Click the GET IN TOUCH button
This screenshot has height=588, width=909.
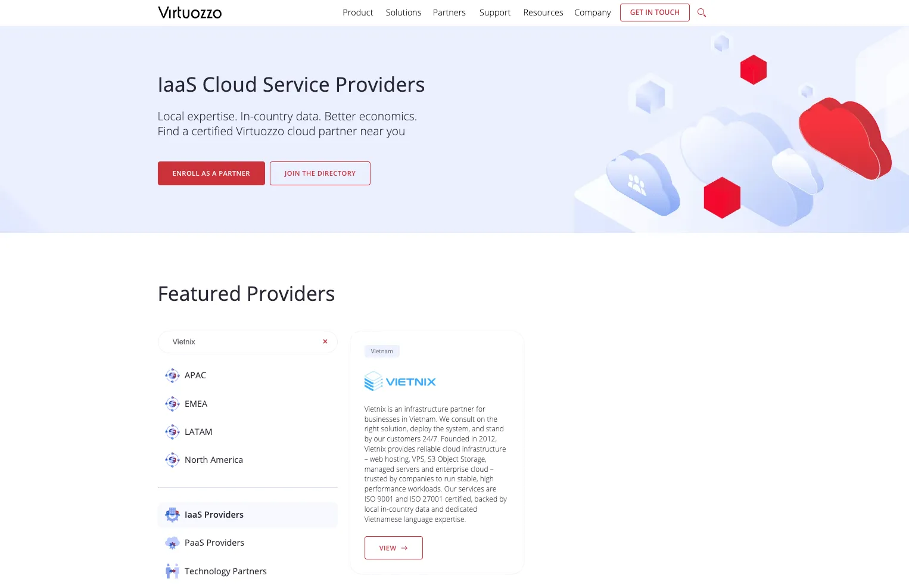[655, 13]
